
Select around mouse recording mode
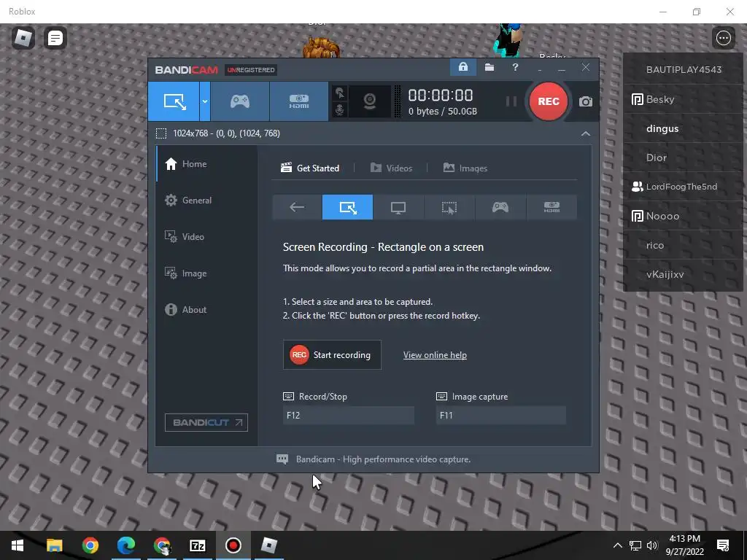click(449, 207)
